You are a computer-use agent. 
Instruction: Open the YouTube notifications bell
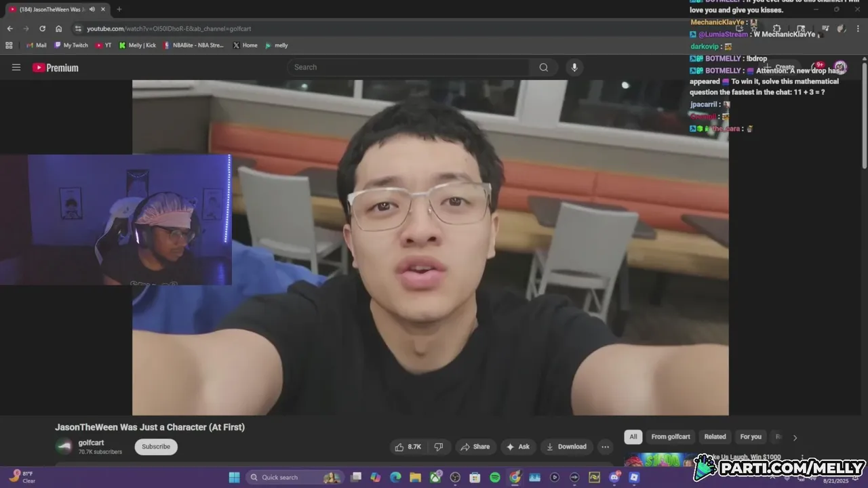[816, 67]
